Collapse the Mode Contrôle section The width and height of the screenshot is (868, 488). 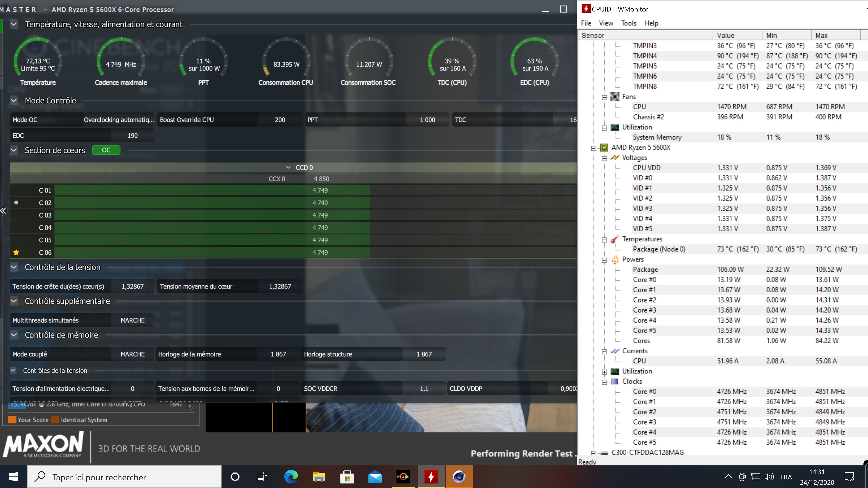(x=14, y=100)
